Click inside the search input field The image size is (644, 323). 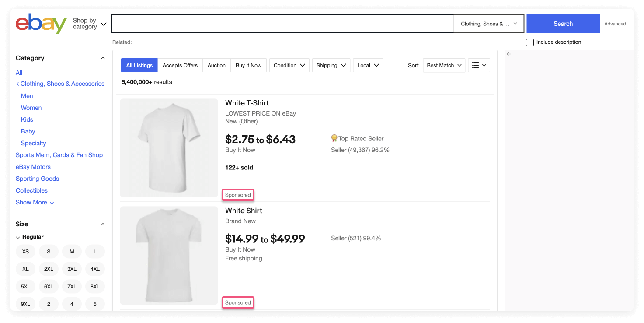(282, 23)
